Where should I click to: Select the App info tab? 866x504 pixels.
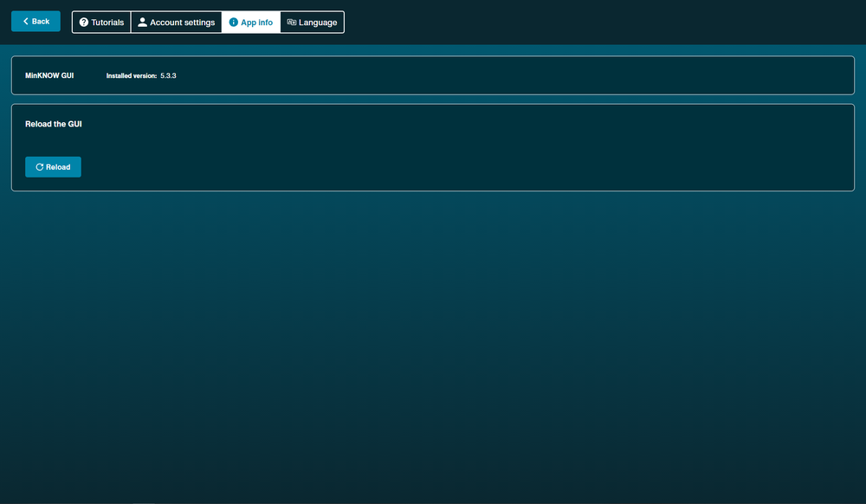[251, 22]
